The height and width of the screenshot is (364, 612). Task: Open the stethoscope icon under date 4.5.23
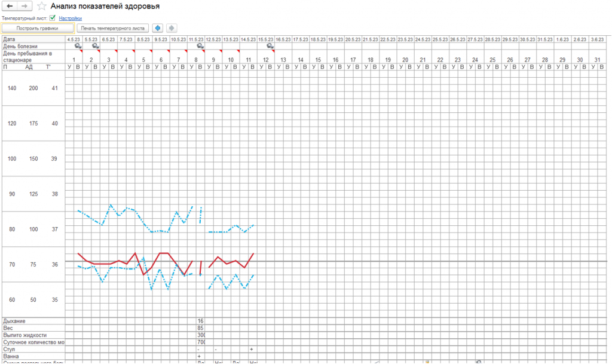point(78,46)
